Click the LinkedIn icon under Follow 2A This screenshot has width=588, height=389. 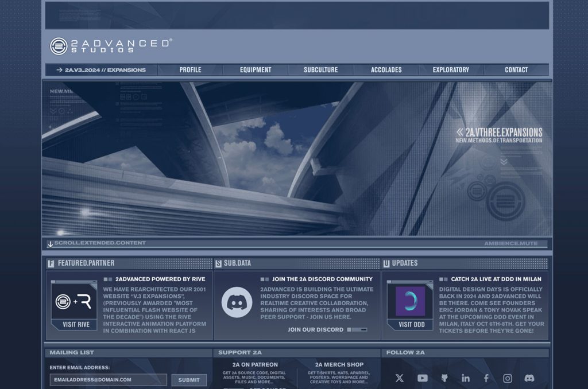465,378
